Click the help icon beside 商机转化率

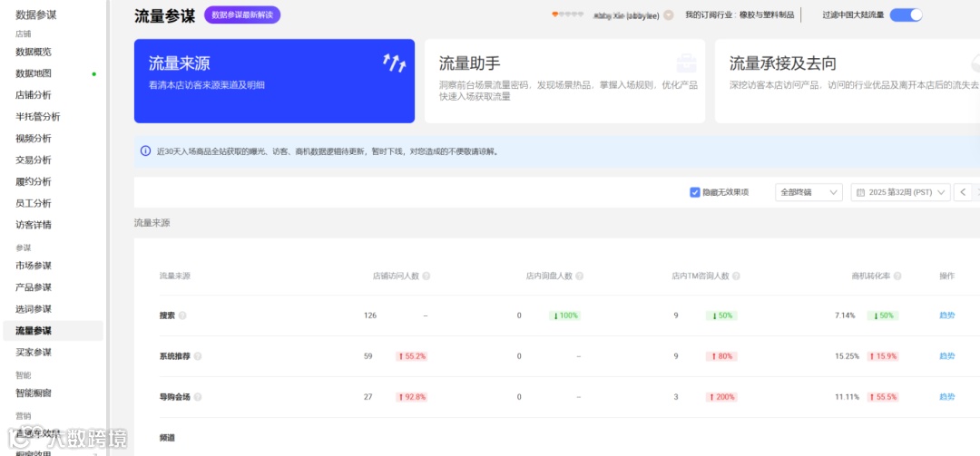click(x=897, y=277)
